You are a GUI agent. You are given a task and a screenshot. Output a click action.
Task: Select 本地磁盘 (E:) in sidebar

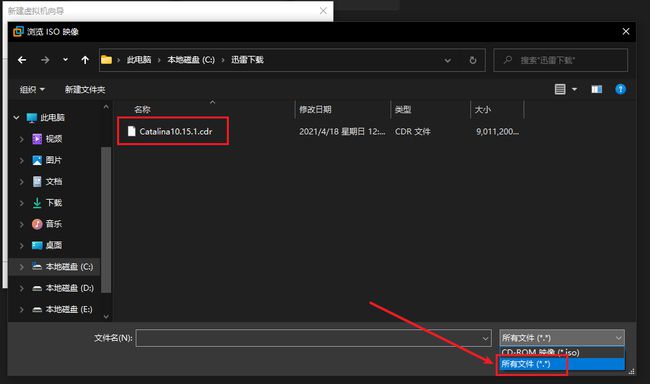click(69, 309)
